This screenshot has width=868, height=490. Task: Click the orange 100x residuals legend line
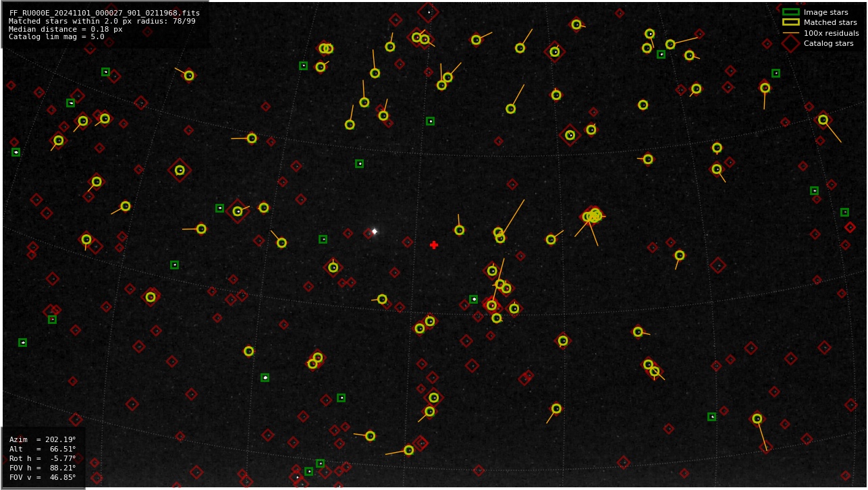790,33
